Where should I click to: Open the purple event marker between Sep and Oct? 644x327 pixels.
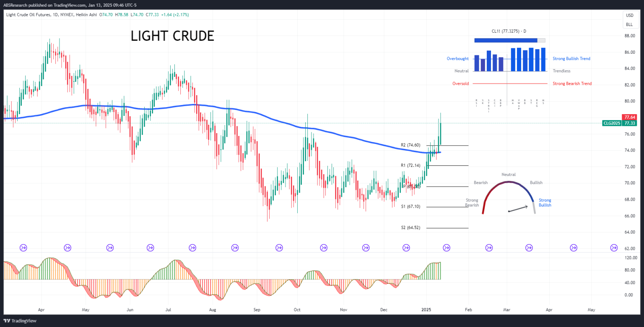279,248
